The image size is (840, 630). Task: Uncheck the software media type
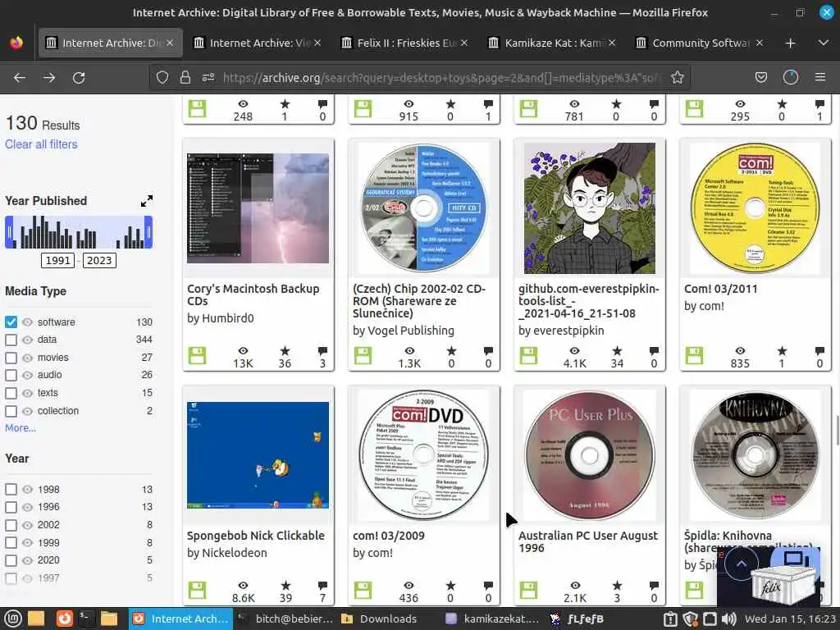click(x=11, y=322)
